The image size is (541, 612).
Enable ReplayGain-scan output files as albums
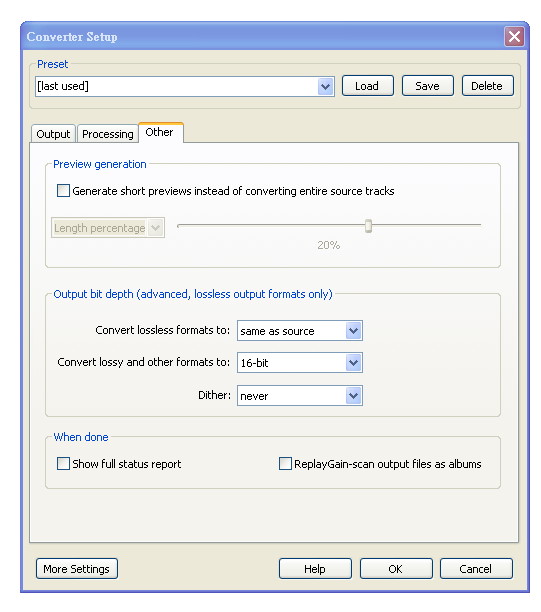285,464
